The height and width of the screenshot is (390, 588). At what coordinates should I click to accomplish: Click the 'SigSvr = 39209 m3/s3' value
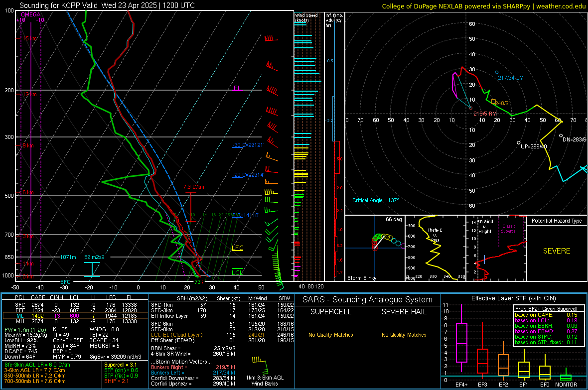pyautogui.click(x=116, y=357)
